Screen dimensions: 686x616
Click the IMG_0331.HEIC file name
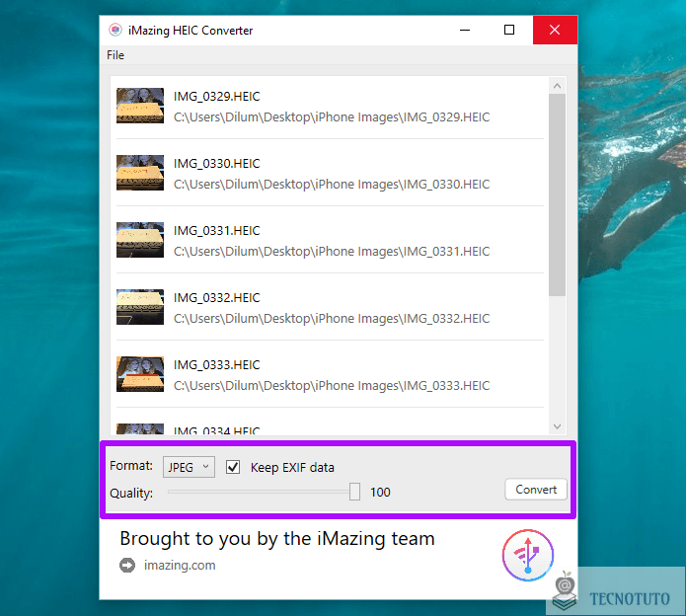click(x=216, y=231)
